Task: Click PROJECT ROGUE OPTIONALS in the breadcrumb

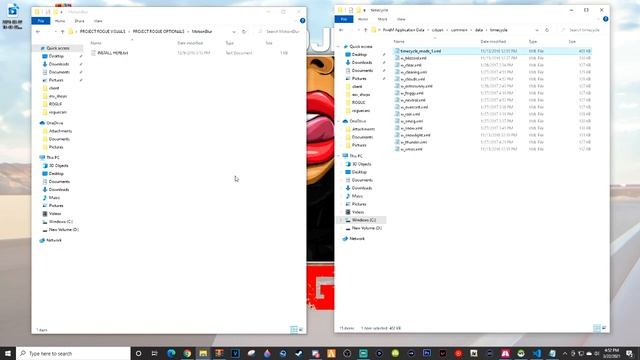Action: pyautogui.click(x=158, y=31)
